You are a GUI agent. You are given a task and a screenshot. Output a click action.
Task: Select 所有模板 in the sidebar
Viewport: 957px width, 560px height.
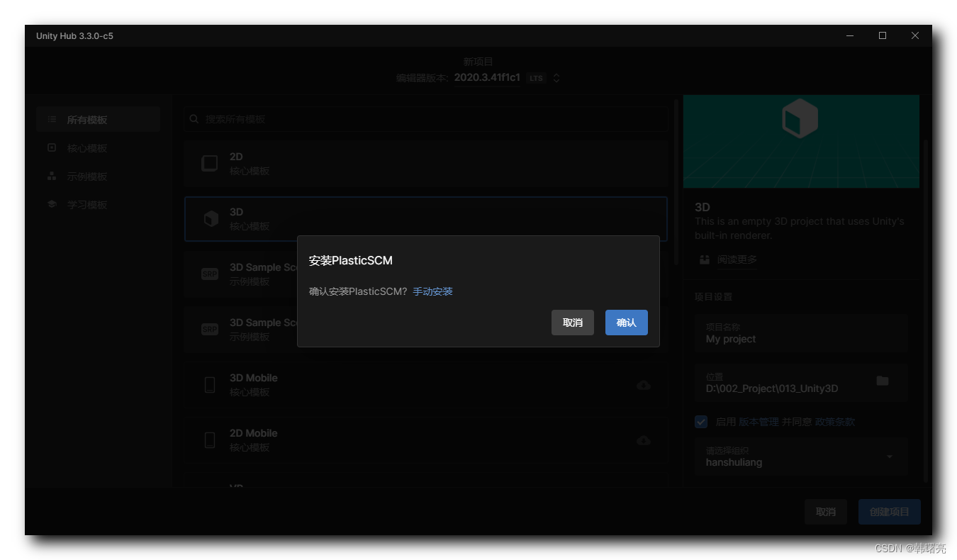(x=98, y=120)
